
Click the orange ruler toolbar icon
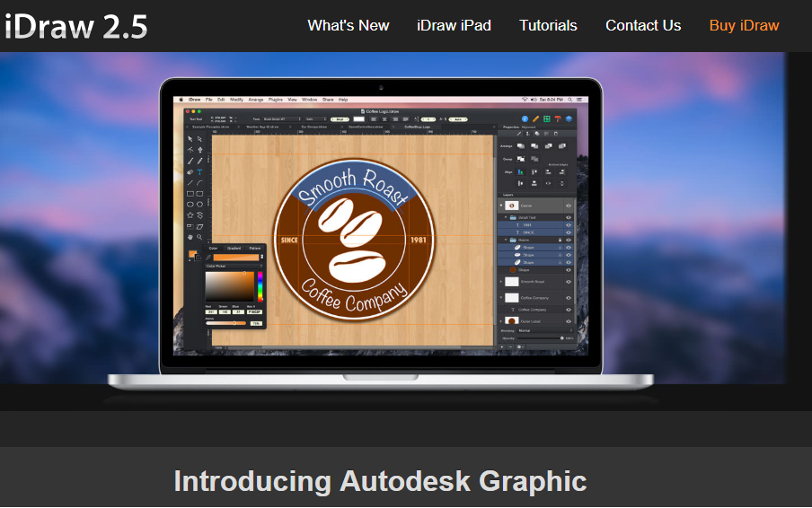point(536,119)
